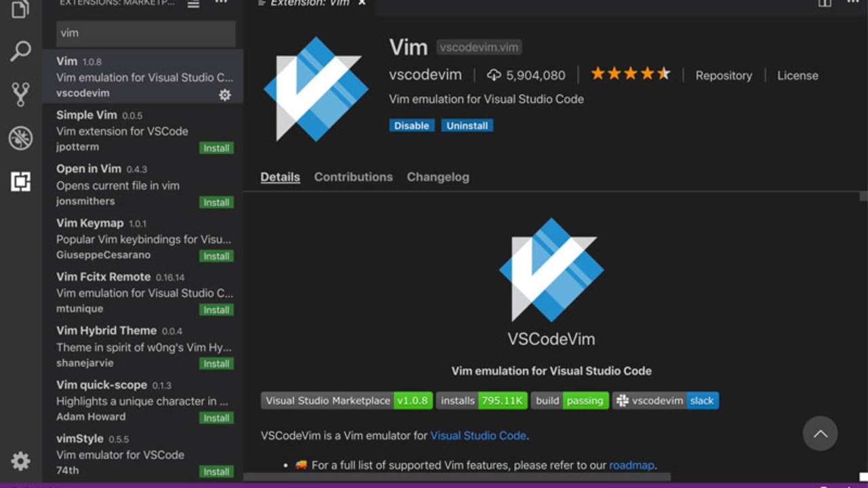Open Source Control view icon
The width and height of the screenshot is (868, 488).
pyautogui.click(x=20, y=94)
